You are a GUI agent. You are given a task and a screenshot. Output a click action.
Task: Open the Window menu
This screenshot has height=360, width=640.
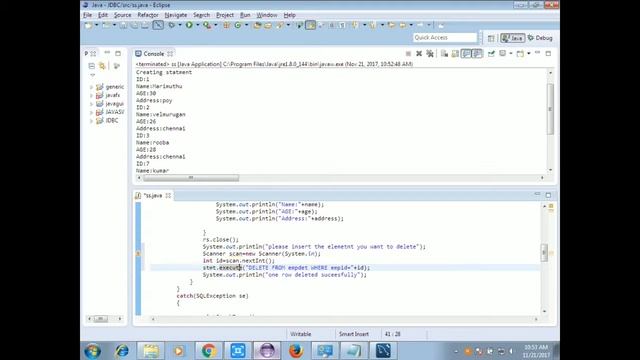pos(267,15)
